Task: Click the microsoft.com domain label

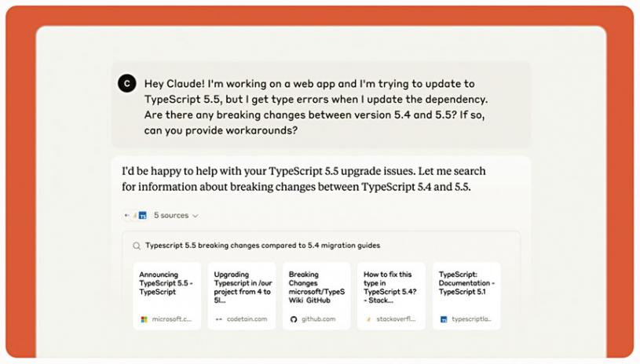Action: pos(171,319)
